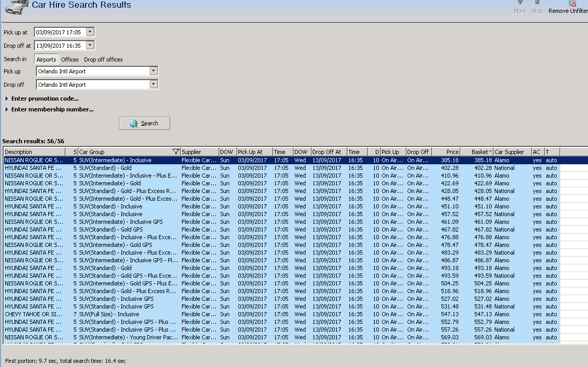
Task: Open the Pick up at date dropdown
Action: coord(90,32)
